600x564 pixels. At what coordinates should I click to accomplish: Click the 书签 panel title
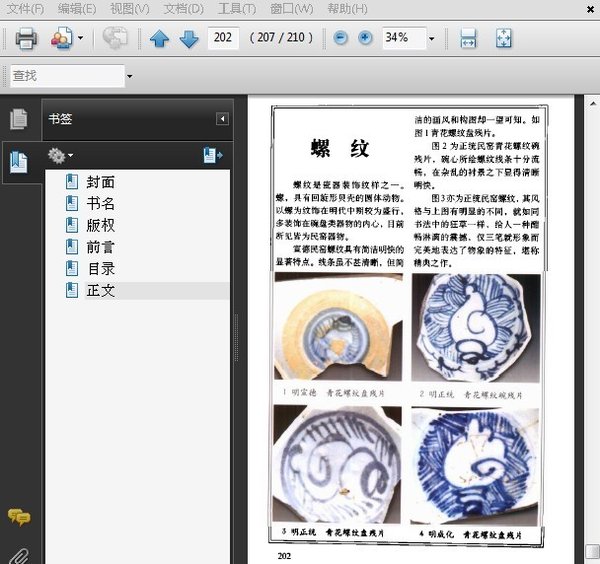pyautogui.click(x=60, y=119)
